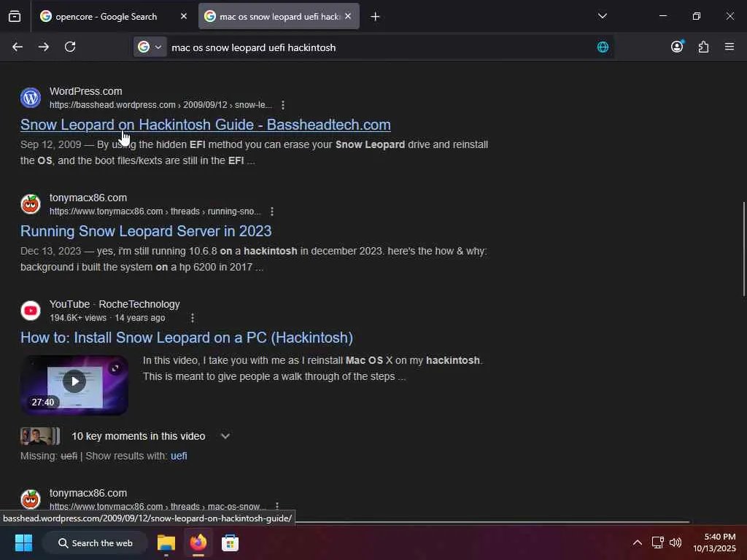Open 'How to: Install Snow Leopard on a PC (Hackintosh)'
This screenshot has height=560, width=747.
187,338
